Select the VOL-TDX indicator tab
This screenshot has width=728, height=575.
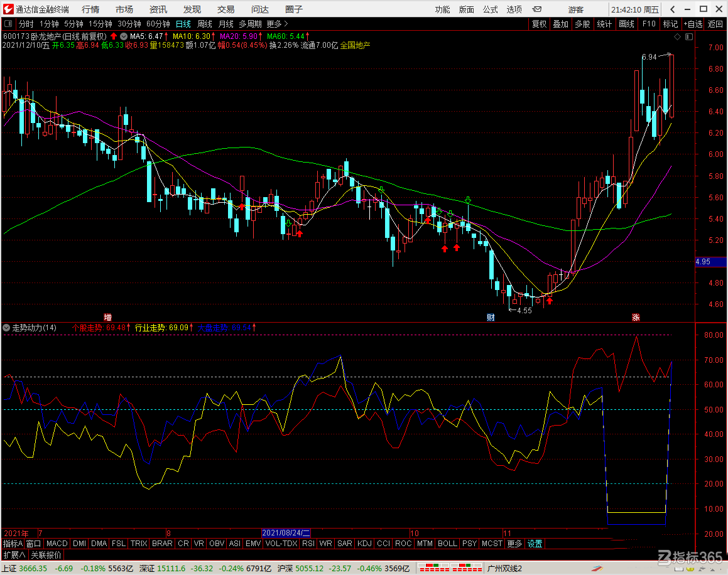281,544
